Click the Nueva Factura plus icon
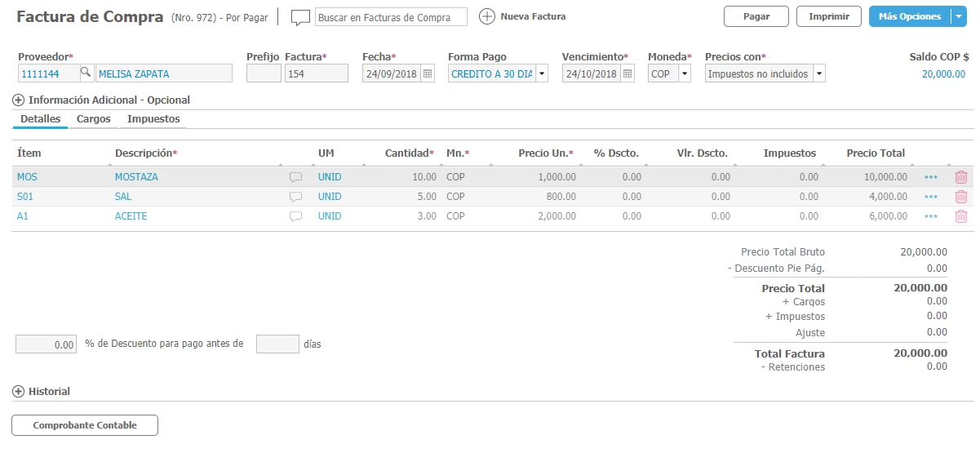The height and width of the screenshot is (453, 980). tap(486, 16)
